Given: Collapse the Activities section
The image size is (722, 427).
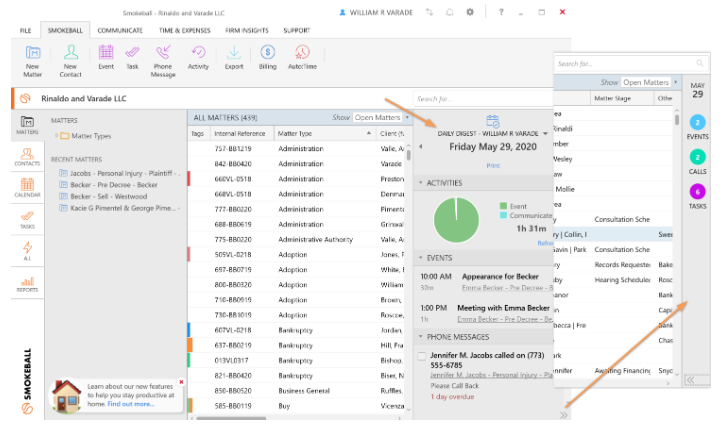Looking at the screenshot, I should pyautogui.click(x=420, y=183).
